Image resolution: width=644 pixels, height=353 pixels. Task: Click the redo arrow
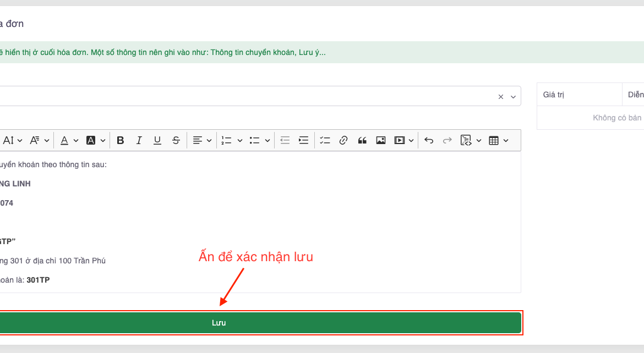click(x=447, y=140)
